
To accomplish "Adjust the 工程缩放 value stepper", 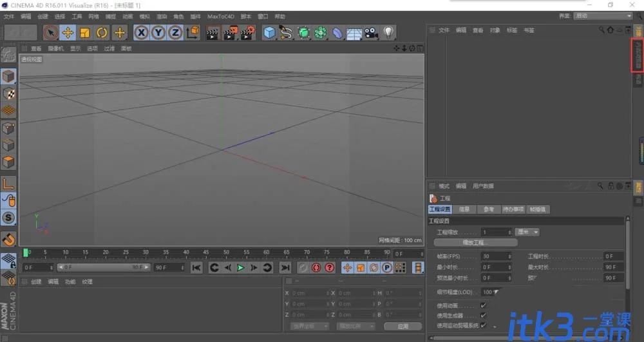I will [x=509, y=232].
